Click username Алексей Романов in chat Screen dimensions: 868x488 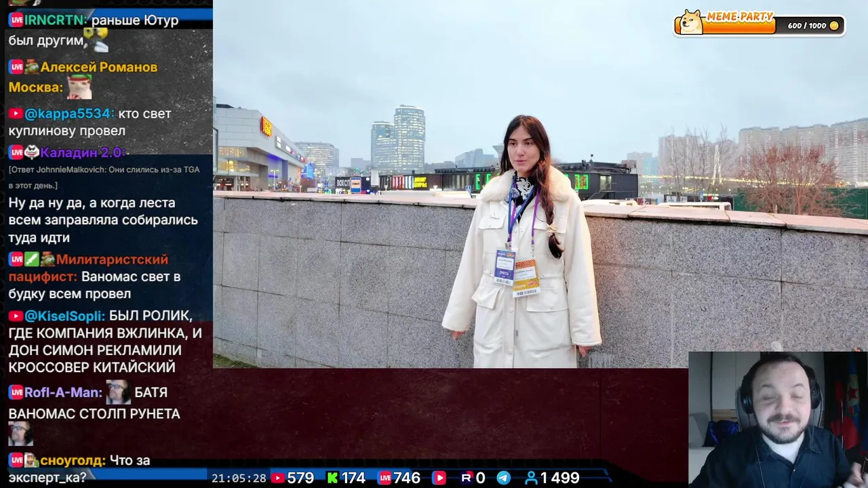pyautogui.click(x=99, y=66)
